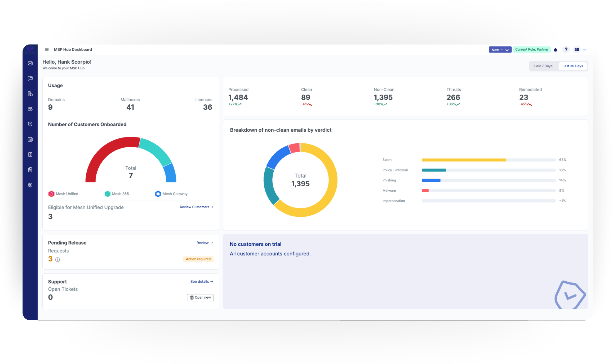
Task: Click the Remediated 23 value
Action: pyautogui.click(x=523, y=97)
